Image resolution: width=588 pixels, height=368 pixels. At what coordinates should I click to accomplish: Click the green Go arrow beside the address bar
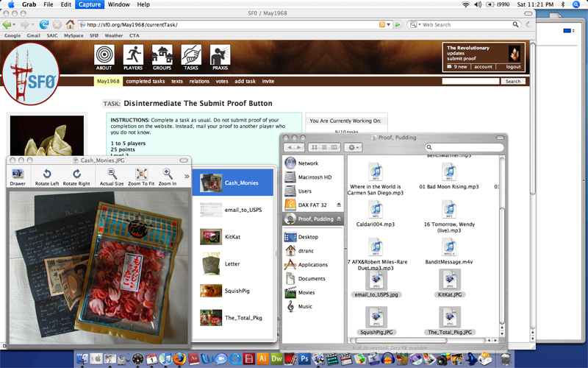(x=398, y=24)
